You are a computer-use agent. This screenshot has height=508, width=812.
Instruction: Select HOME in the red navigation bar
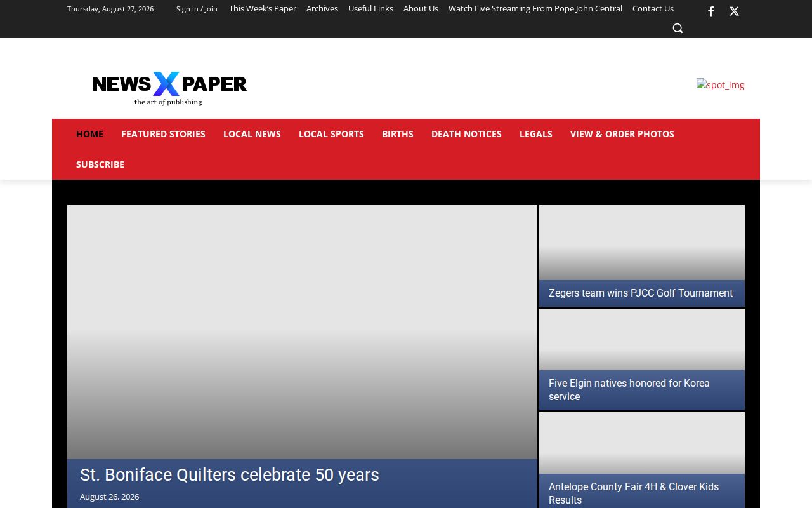89,134
